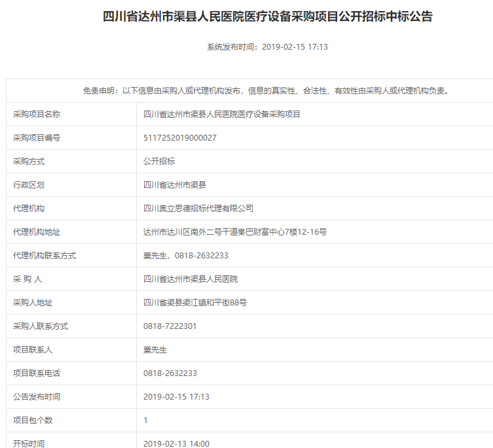493x448 pixels.
Task: Click the address 四川省渠县渠江镇和平街88号
Action: pos(195,303)
